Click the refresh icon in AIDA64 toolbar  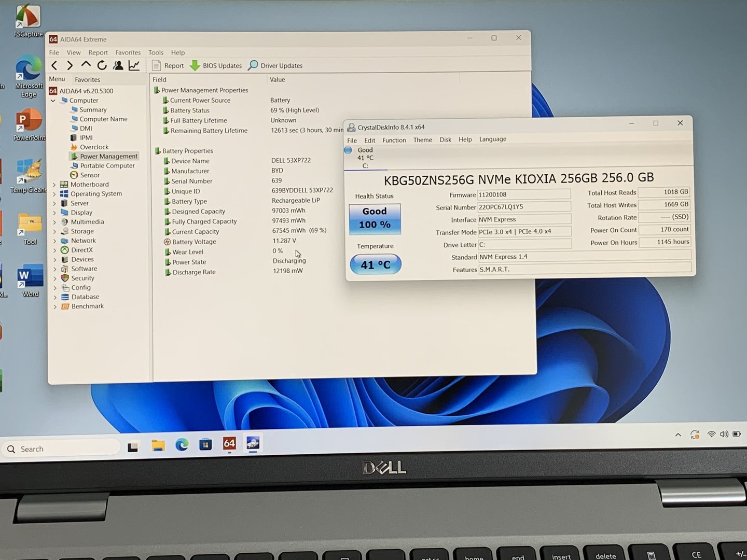coord(102,65)
